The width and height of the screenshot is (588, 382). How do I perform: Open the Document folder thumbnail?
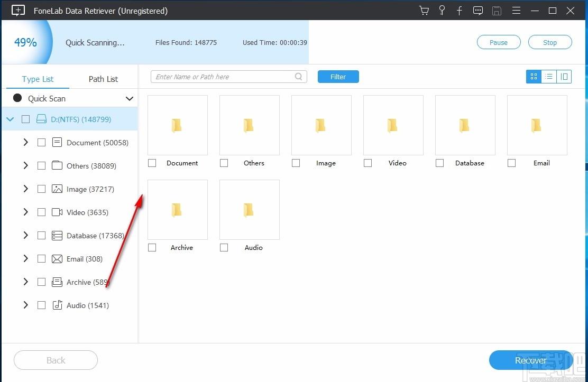point(177,125)
